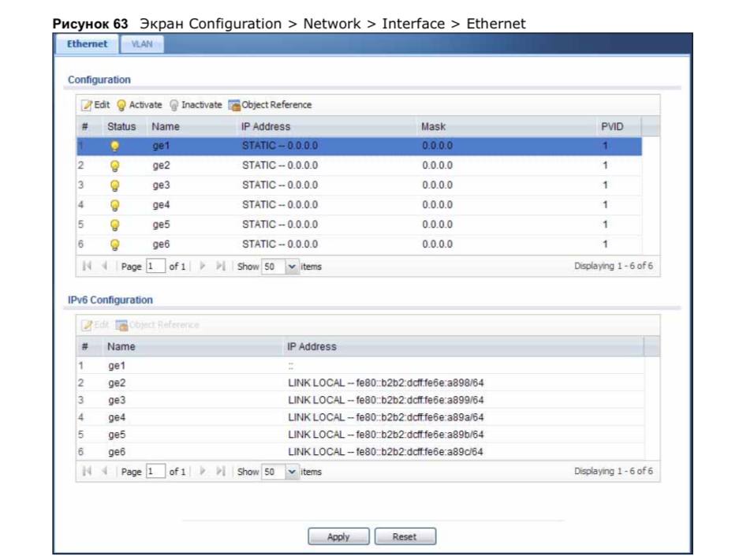This screenshot has width=739, height=560.
Task: Click Page number field in Configuration pager
Action: [155, 267]
